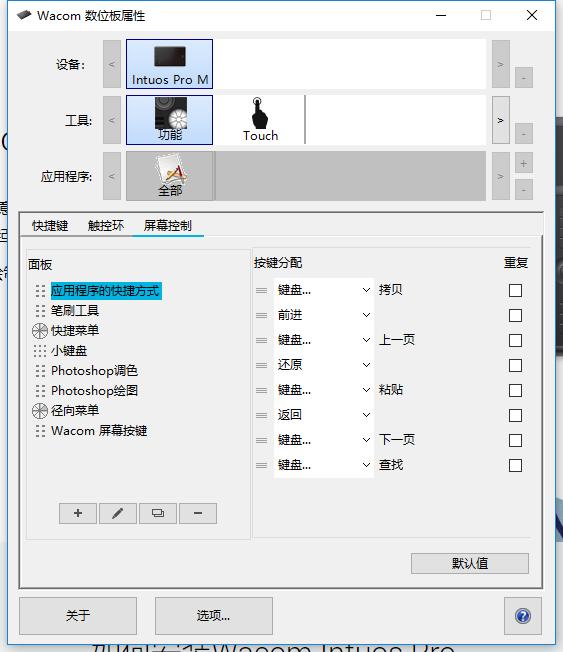Switch to the 触控环 tab
The height and width of the screenshot is (652, 563).
click(x=106, y=225)
